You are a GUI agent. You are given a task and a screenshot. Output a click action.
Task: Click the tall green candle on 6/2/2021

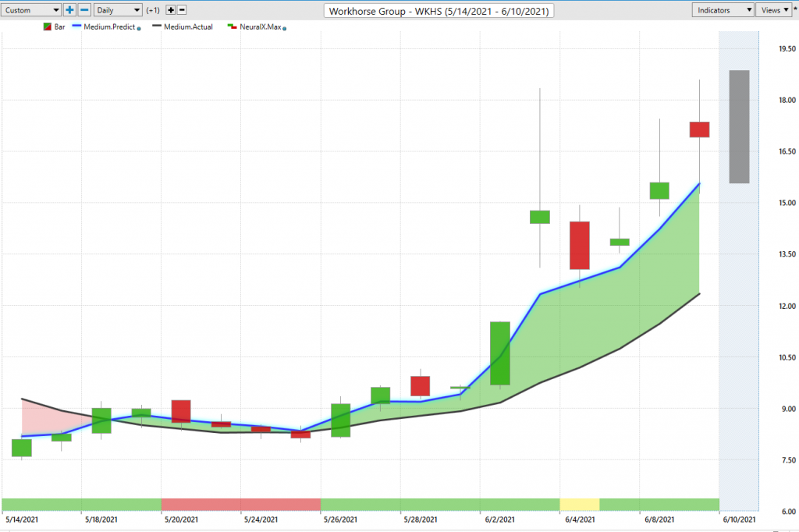[500, 353]
